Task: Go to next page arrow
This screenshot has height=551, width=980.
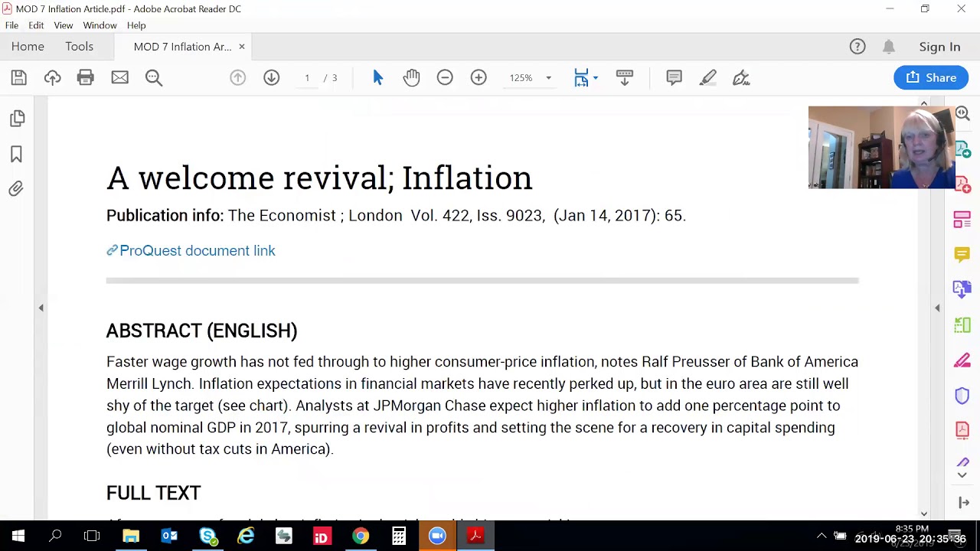Action: coord(271,77)
